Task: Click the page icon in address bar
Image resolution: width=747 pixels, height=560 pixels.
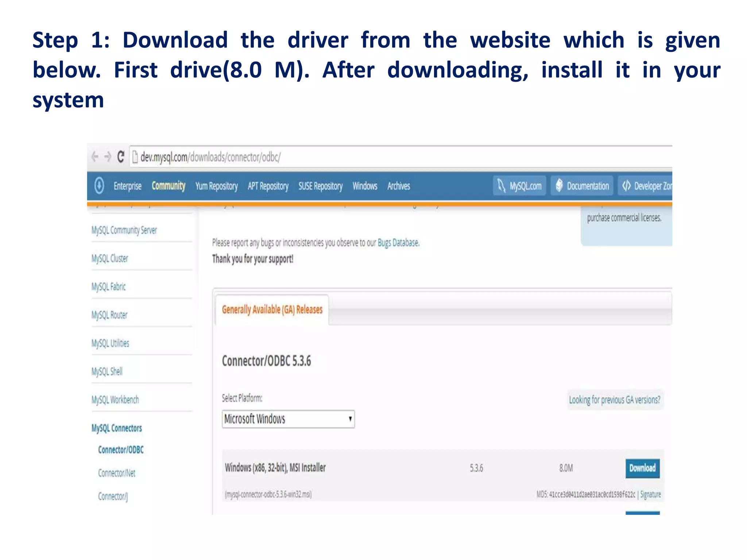Action: [x=135, y=157]
